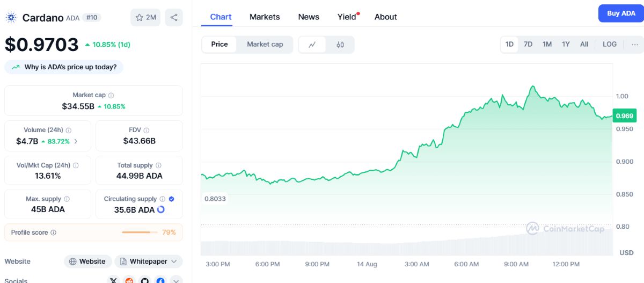Open the Website link button
Viewport: 644px width, 283px height.
tap(88, 262)
